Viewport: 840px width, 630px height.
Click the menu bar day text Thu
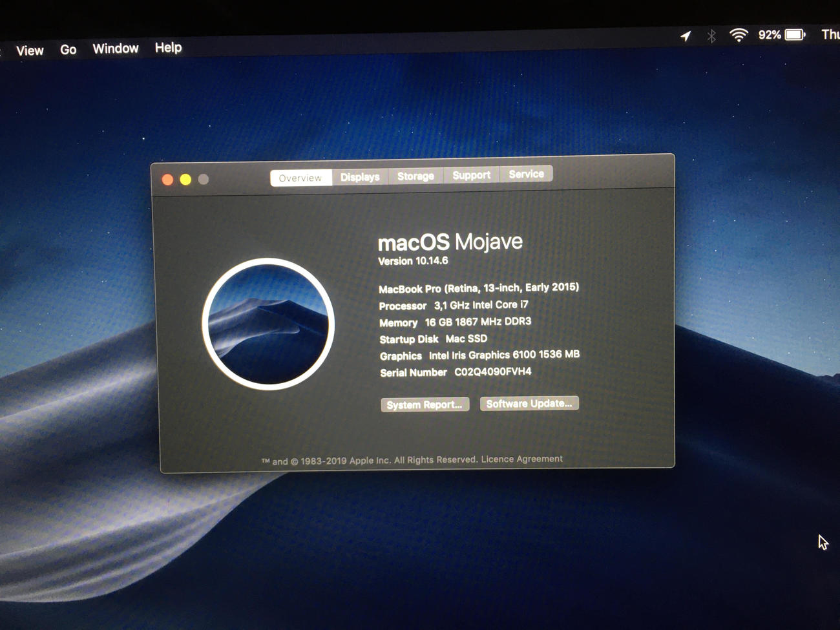click(x=830, y=34)
